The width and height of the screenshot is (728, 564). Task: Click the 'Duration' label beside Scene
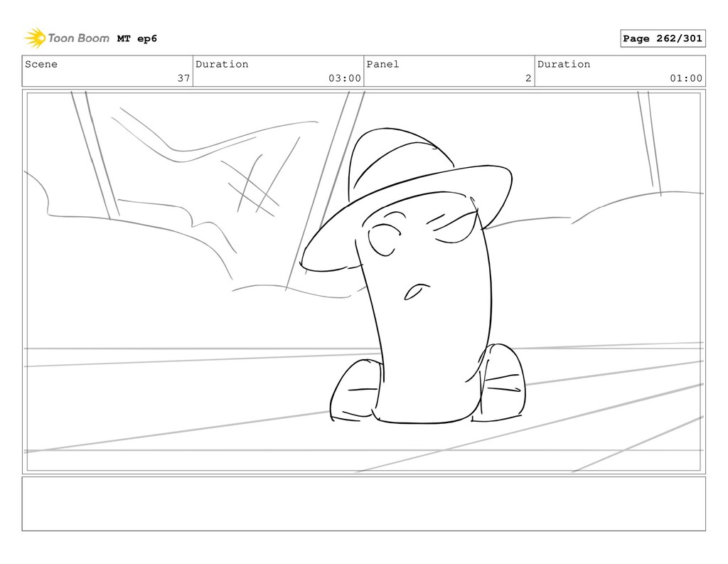222,64
